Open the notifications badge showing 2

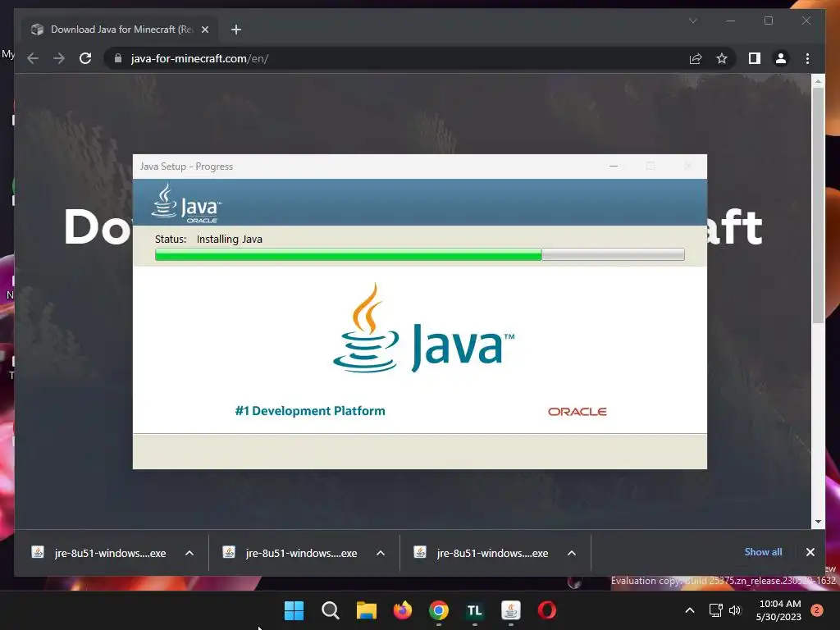pos(817,609)
